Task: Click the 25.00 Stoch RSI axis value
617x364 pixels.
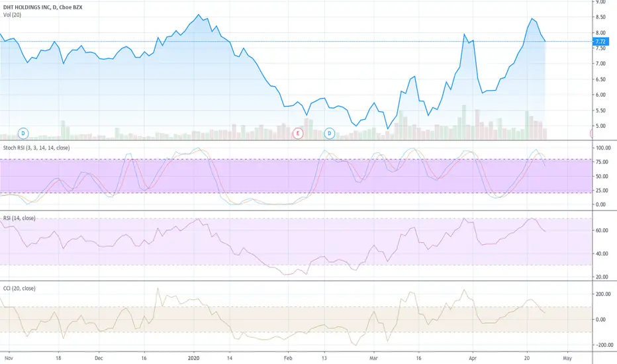Action: coord(603,191)
